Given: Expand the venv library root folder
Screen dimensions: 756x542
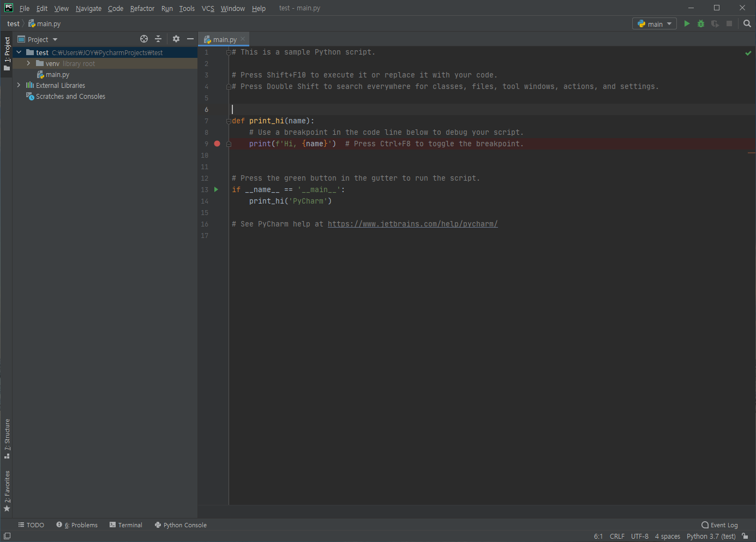Looking at the screenshot, I should point(28,63).
